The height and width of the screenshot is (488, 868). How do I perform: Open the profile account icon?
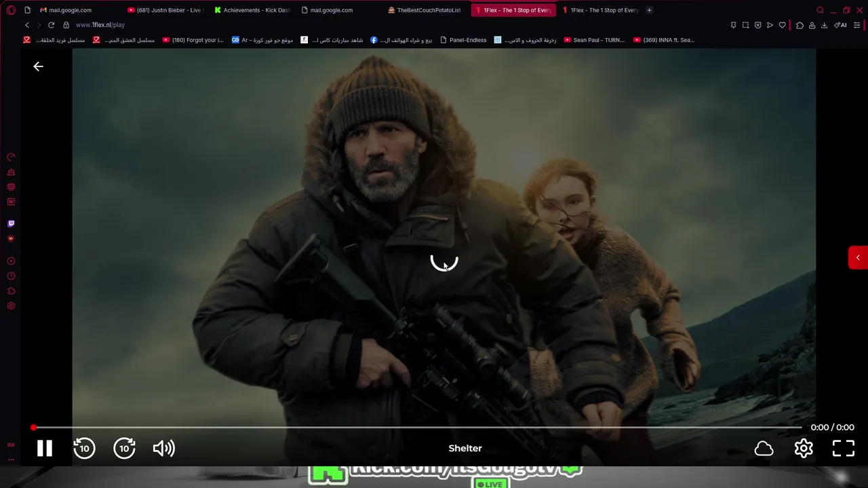pyautogui.click(x=812, y=25)
